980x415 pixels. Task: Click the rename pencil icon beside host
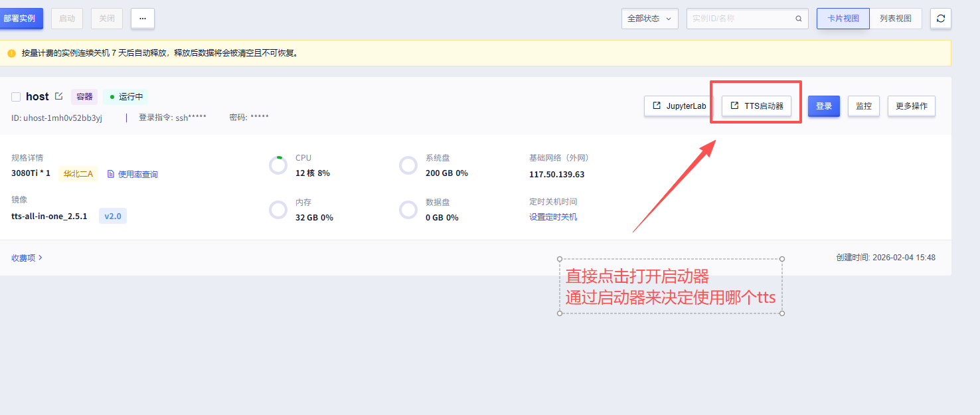58,96
